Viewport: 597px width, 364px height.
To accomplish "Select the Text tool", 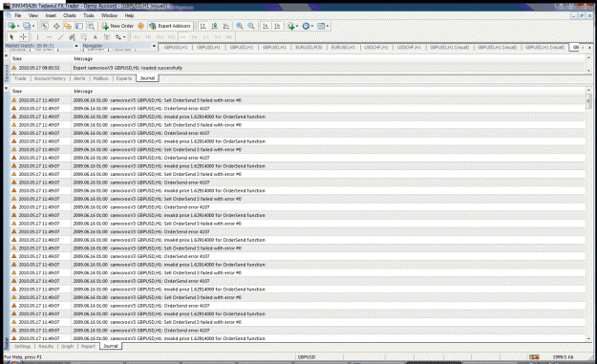I will pyautogui.click(x=96, y=37).
